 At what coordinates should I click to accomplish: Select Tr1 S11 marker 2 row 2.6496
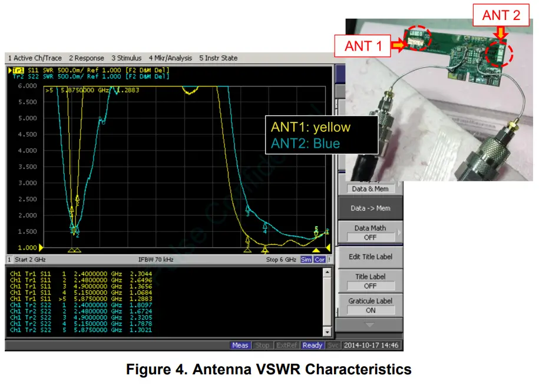tap(81, 280)
